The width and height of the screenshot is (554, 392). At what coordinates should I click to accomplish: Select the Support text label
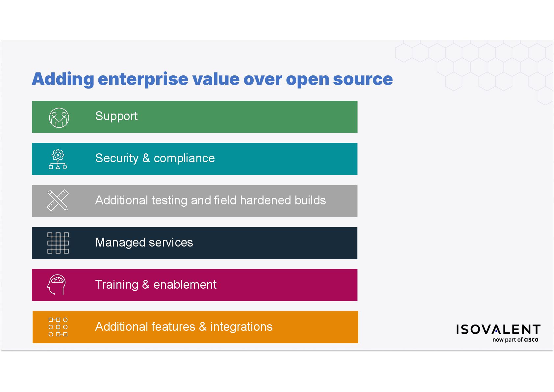[x=116, y=116]
